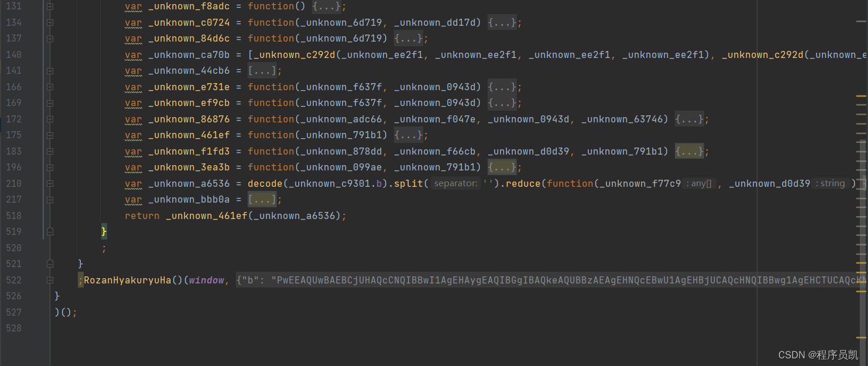868x366 pixels.
Task: Click the ': any[]' type hint
Action: 699,184
